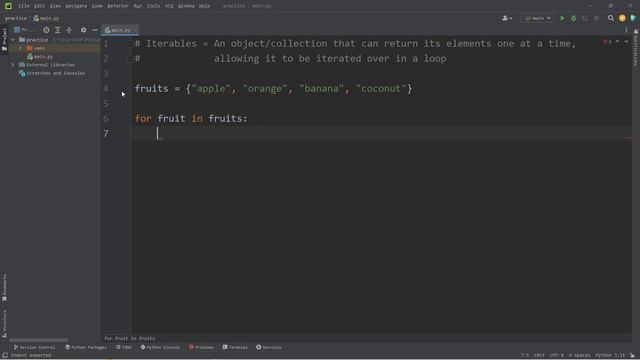
Task: Open Terminal tool window
Action: (235, 347)
